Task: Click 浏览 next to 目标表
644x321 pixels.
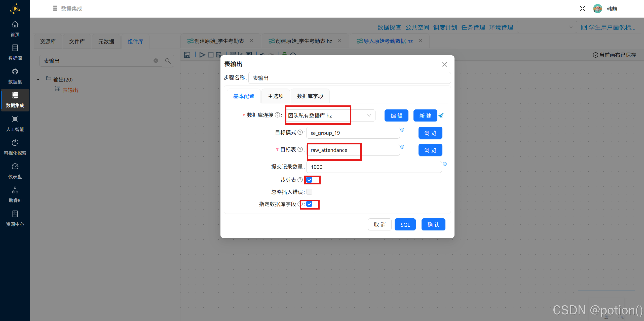Action: click(x=430, y=150)
